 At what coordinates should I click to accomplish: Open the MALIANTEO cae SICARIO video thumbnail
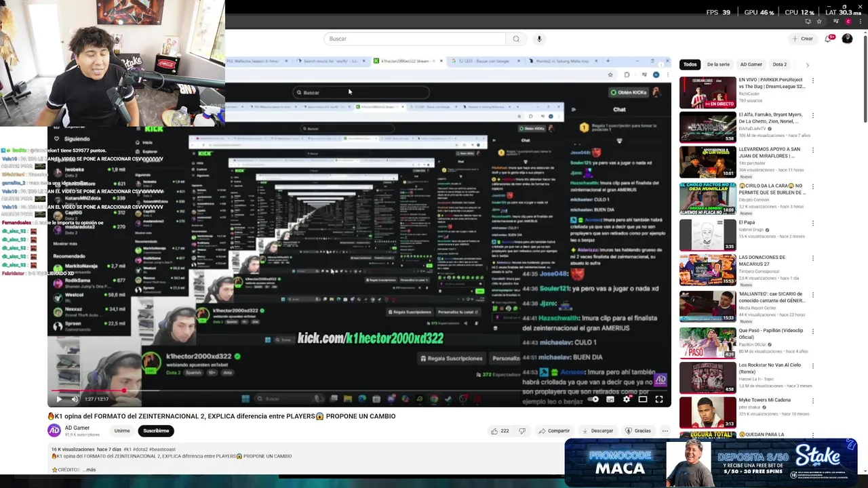pos(707,306)
